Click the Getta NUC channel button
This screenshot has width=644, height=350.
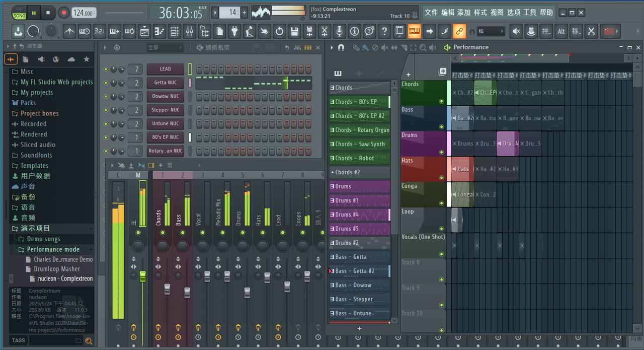165,83
